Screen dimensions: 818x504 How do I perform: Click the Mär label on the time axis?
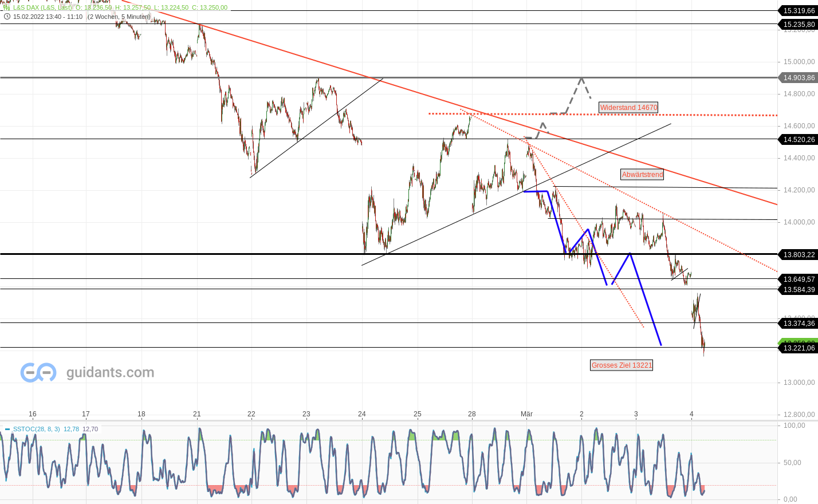526,414
